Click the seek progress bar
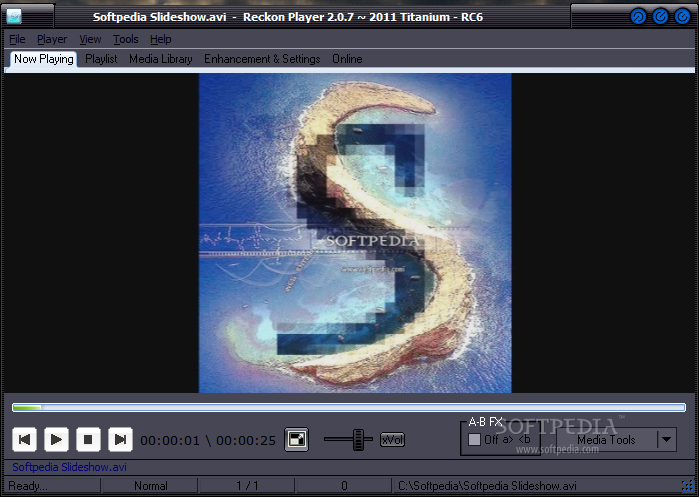The image size is (699, 497). pos(349,407)
